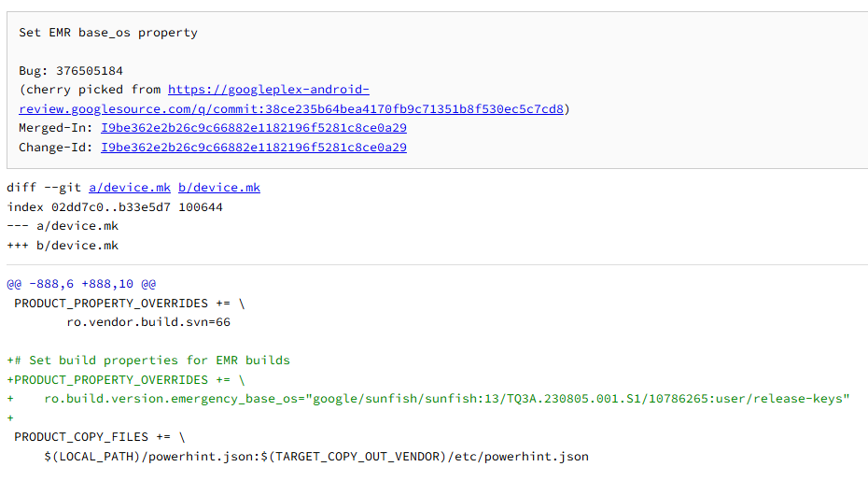868x495 pixels.
Task: Click the hunk header '@@ -888,6 +888,10 @@'
Action: click(81, 284)
